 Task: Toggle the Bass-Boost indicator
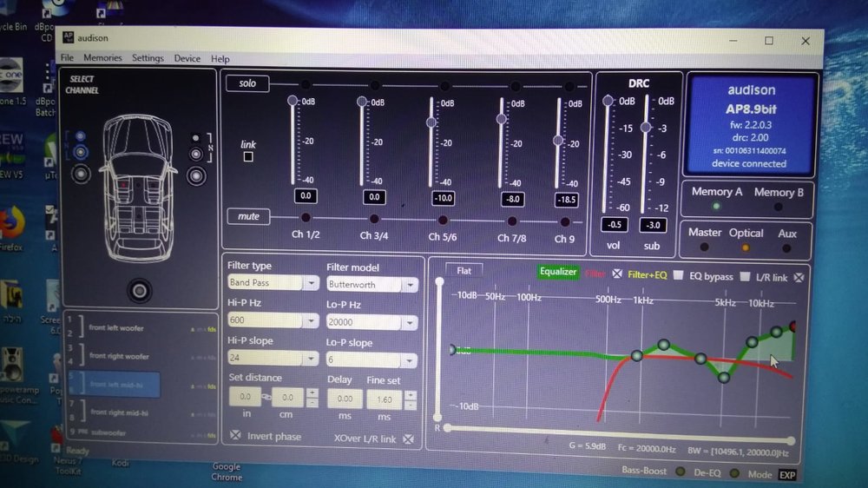click(680, 472)
